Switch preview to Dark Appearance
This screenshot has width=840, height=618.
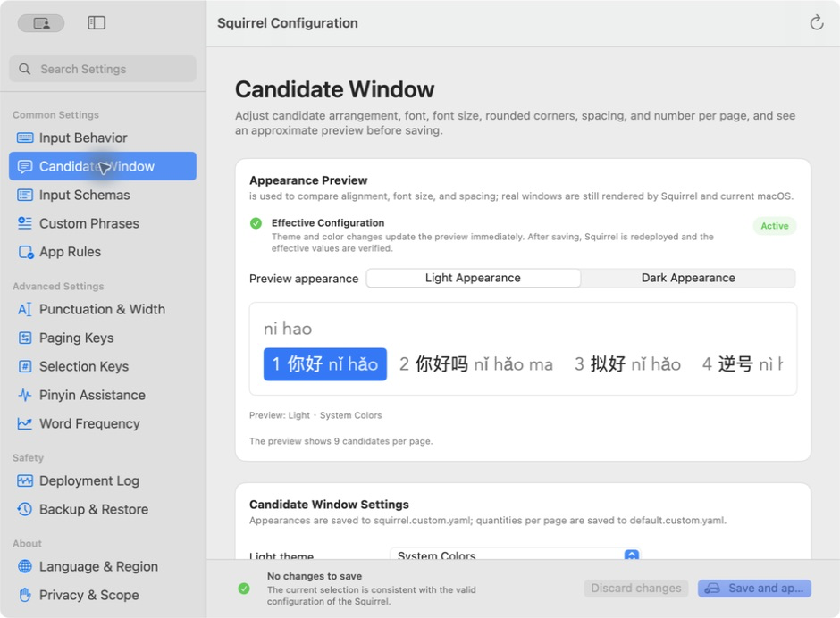(x=688, y=278)
